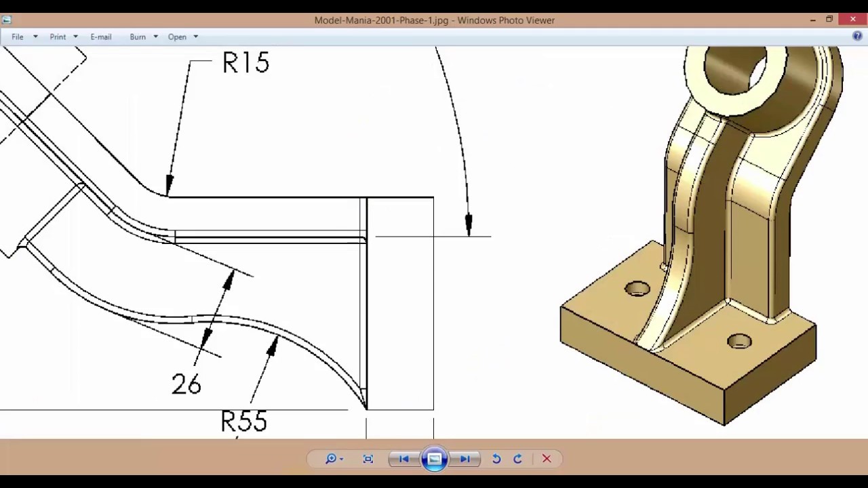Rotate the image clockwise

click(x=517, y=459)
